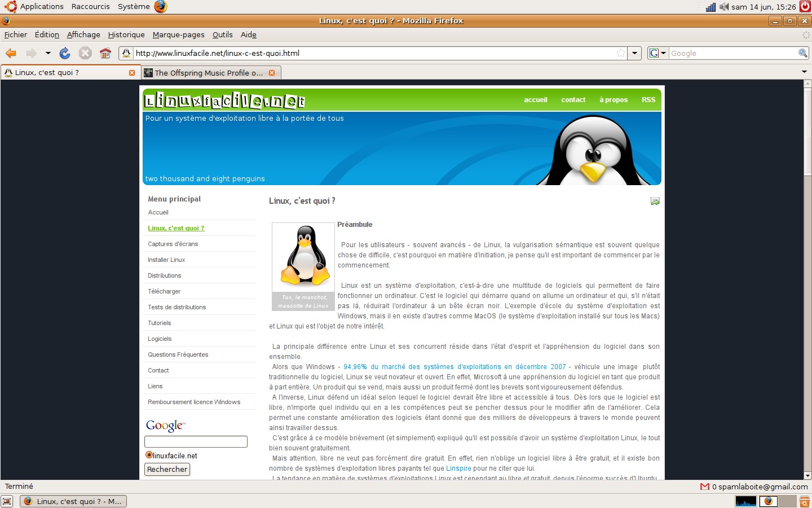The image size is (812, 508).
Task: Click the date and time clock
Action: coord(764,7)
